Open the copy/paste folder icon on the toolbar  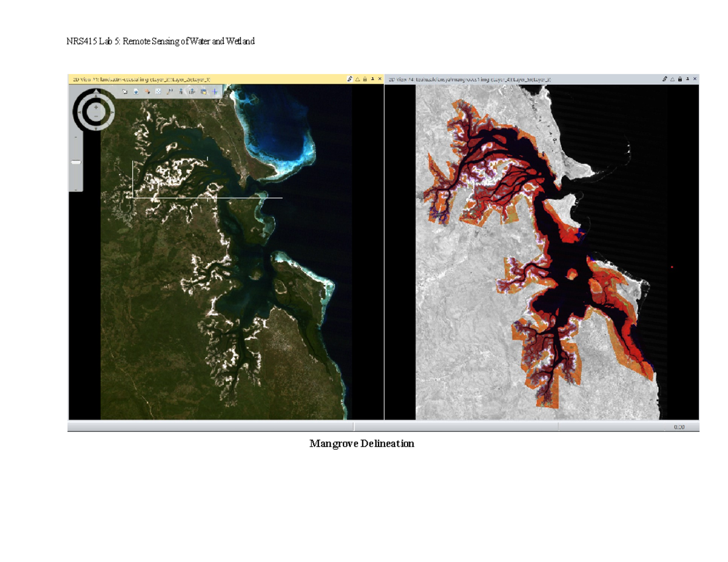pos(203,92)
